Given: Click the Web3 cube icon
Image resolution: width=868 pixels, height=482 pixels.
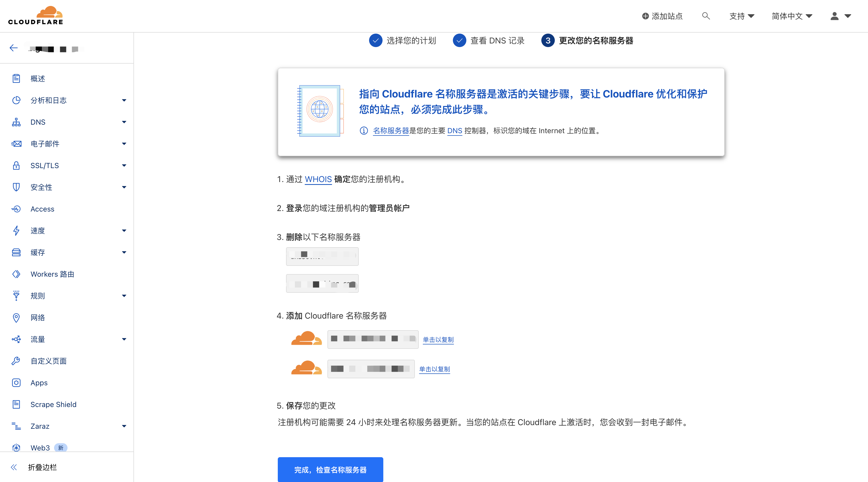Looking at the screenshot, I should (x=16, y=448).
